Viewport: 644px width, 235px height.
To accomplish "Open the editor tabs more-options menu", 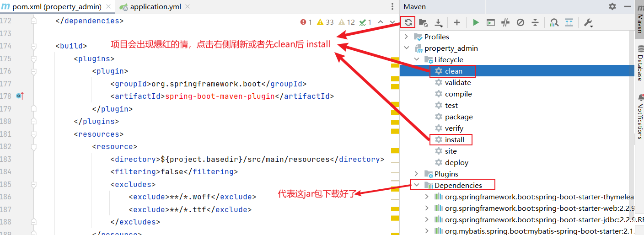I will (x=392, y=6).
